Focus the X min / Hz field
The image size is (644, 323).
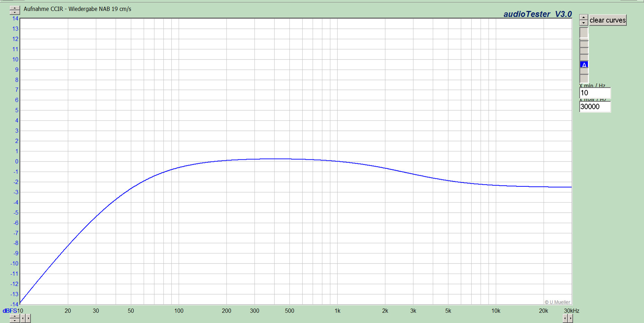[595, 93]
